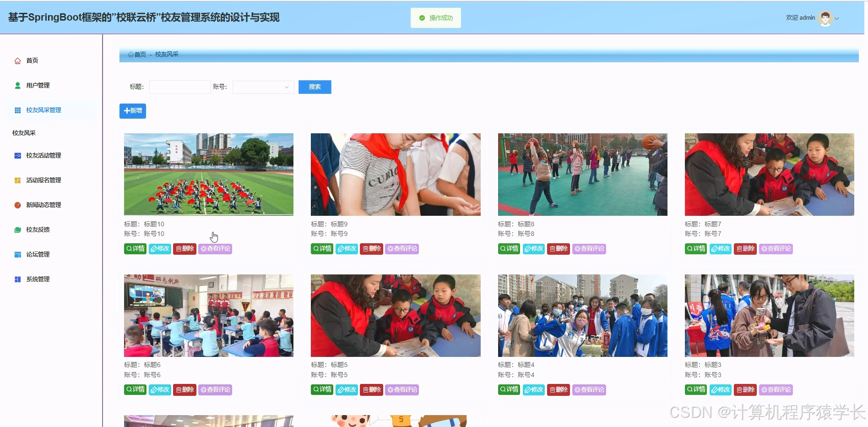868x427 pixels.
Task: Select the 新闻动态管理 news icon
Action: click(17, 205)
